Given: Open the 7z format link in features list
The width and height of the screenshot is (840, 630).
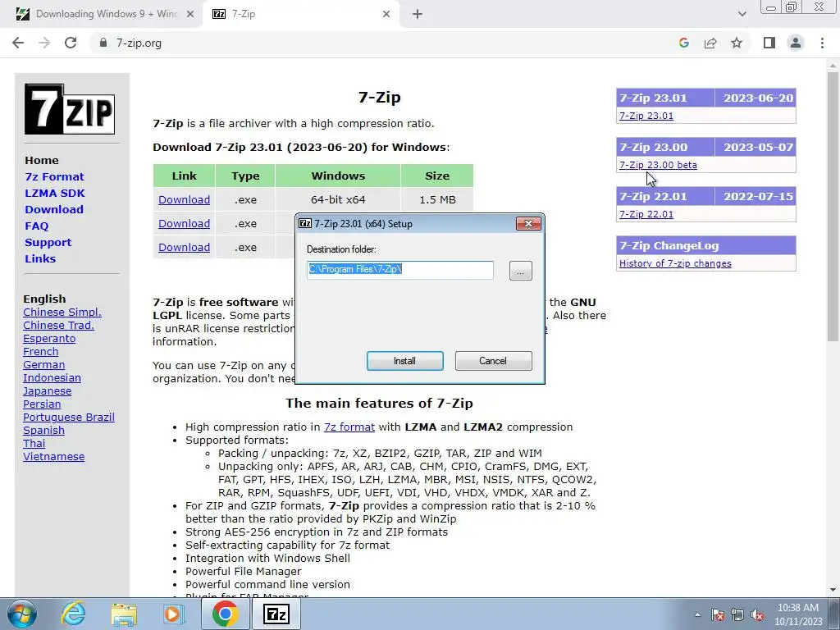Looking at the screenshot, I should point(349,427).
